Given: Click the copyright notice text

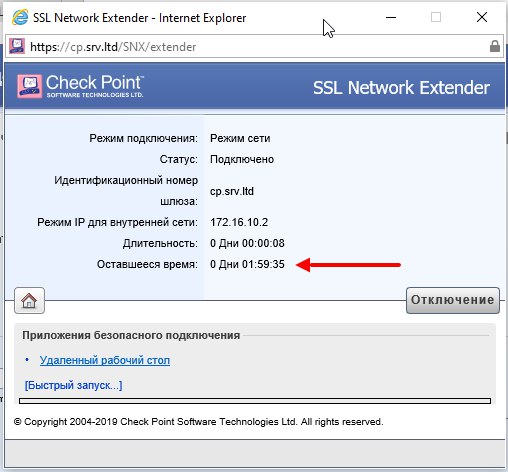Looking at the screenshot, I should point(199,422).
